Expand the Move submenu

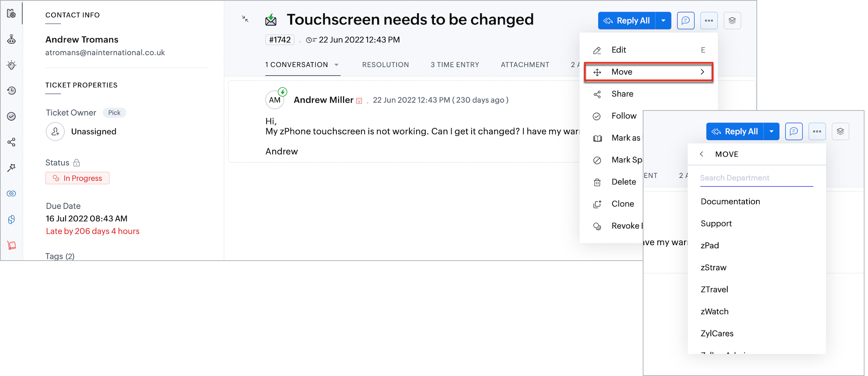pyautogui.click(x=648, y=72)
